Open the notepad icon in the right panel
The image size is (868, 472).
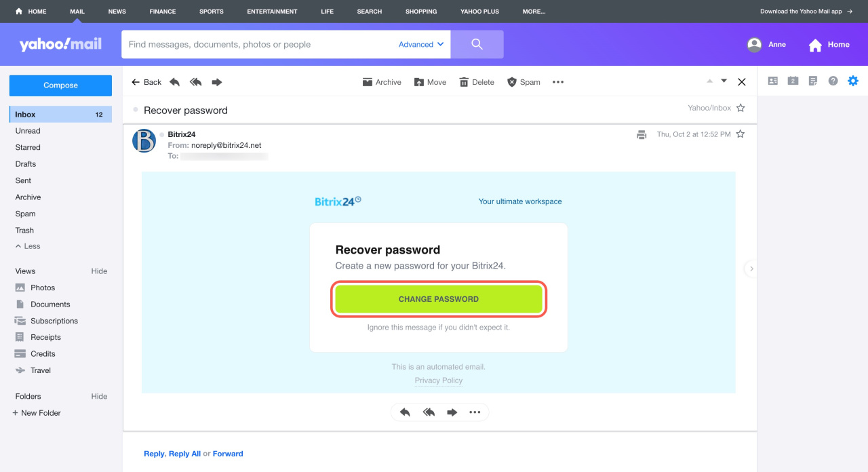[x=813, y=81]
